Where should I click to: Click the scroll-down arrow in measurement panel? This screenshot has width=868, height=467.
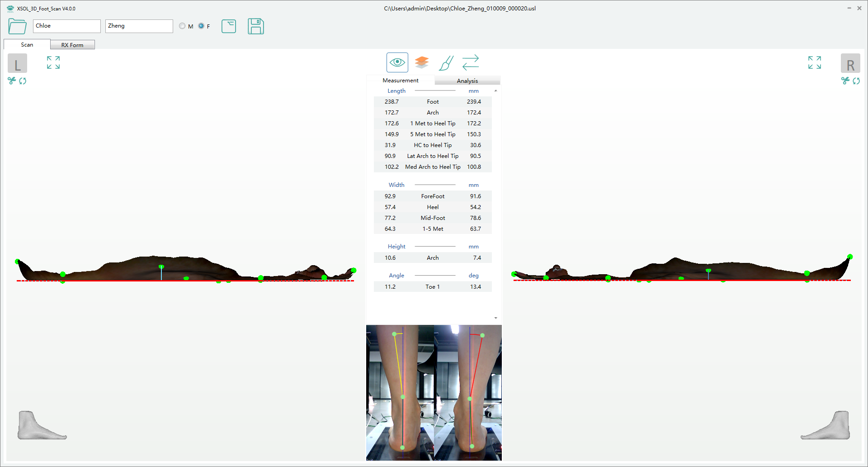pyautogui.click(x=495, y=318)
